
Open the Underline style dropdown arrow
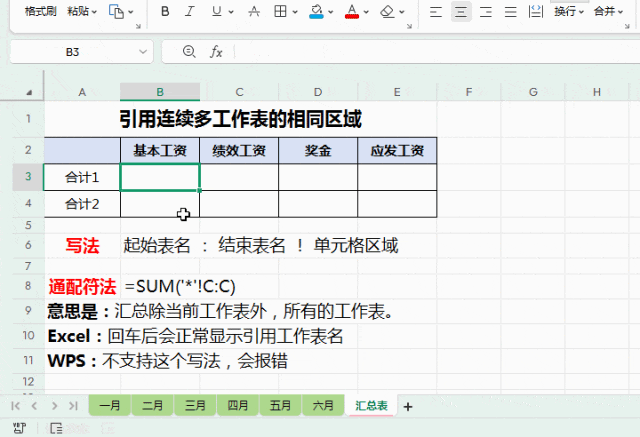pyautogui.click(x=231, y=12)
